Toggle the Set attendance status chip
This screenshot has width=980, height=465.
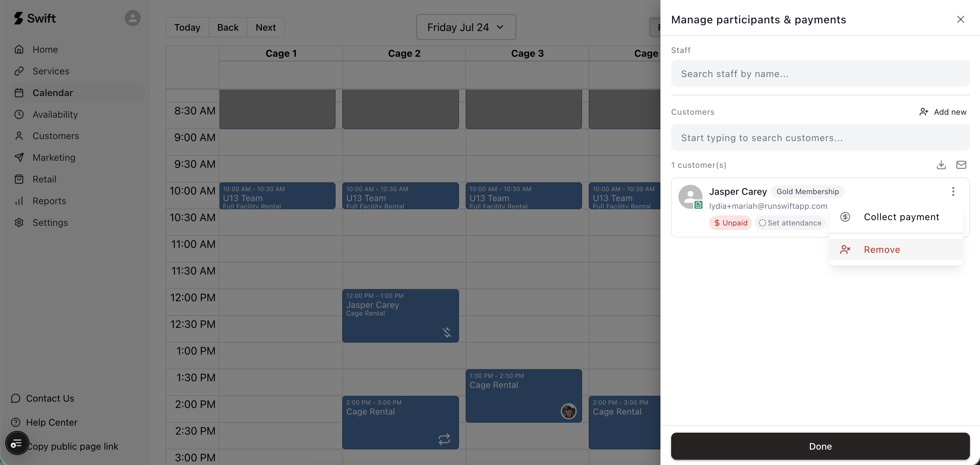click(x=790, y=223)
